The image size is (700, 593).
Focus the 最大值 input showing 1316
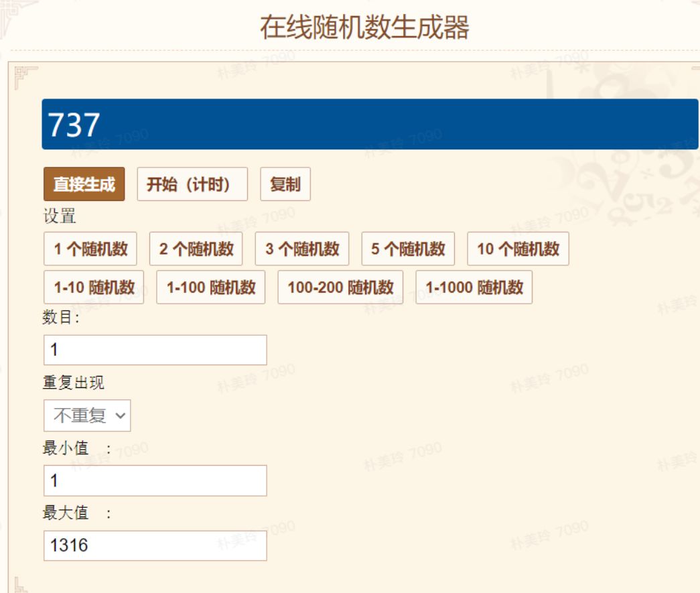[x=155, y=545]
